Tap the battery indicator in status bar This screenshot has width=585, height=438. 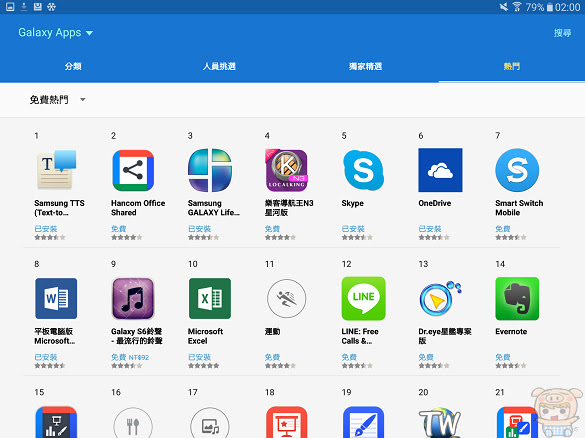550,7
